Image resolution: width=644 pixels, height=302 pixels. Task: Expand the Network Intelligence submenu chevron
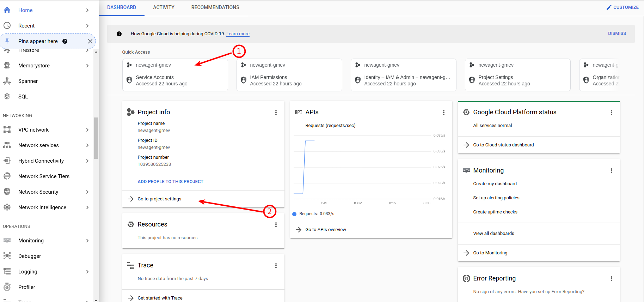point(87,207)
